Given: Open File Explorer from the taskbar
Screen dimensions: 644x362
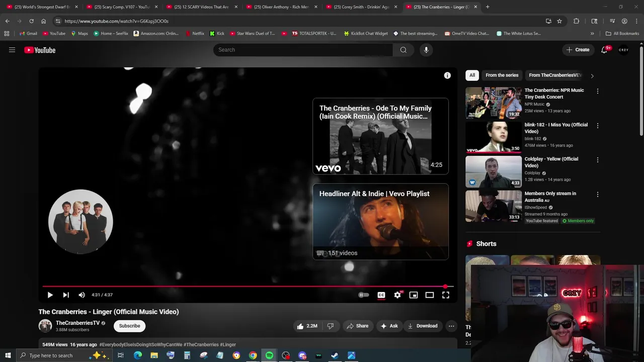Looking at the screenshot, I should 154,355.
